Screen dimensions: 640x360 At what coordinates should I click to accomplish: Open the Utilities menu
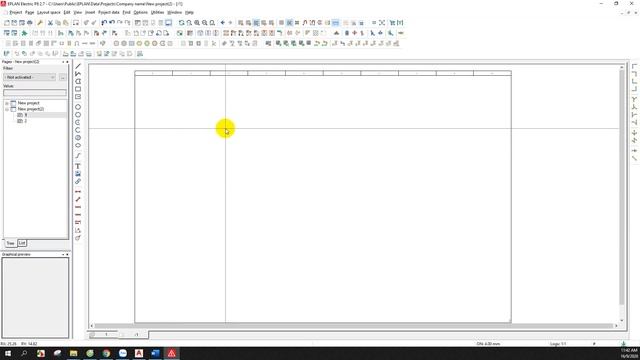point(157,13)
